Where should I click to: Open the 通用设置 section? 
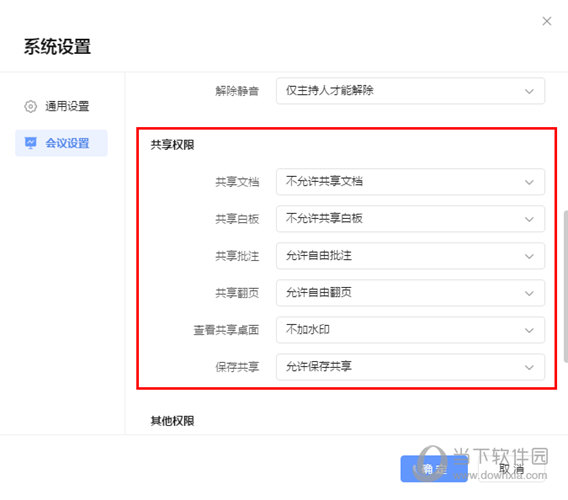62,106
